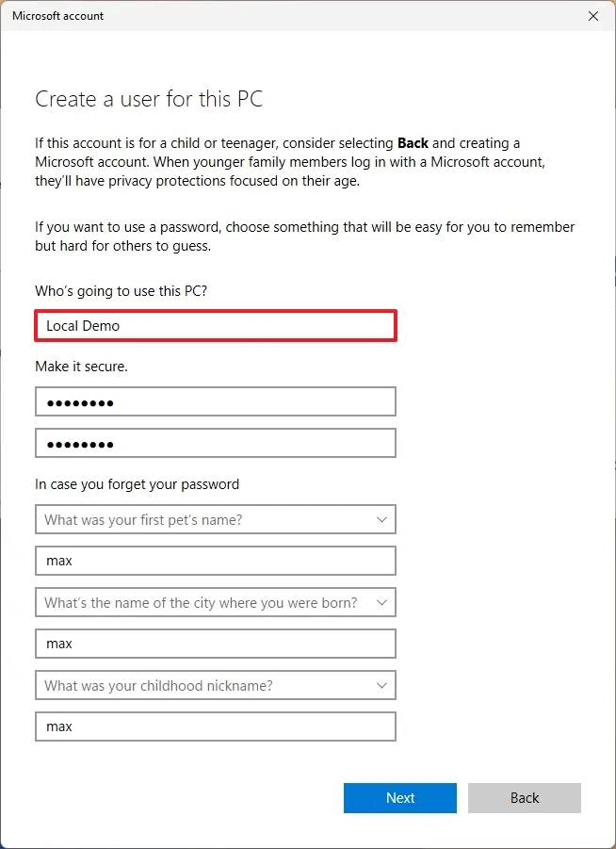This screenshot has height=849, width=616.
Task: Click the 'In case you forget your password' label
Action: (137, 484)
